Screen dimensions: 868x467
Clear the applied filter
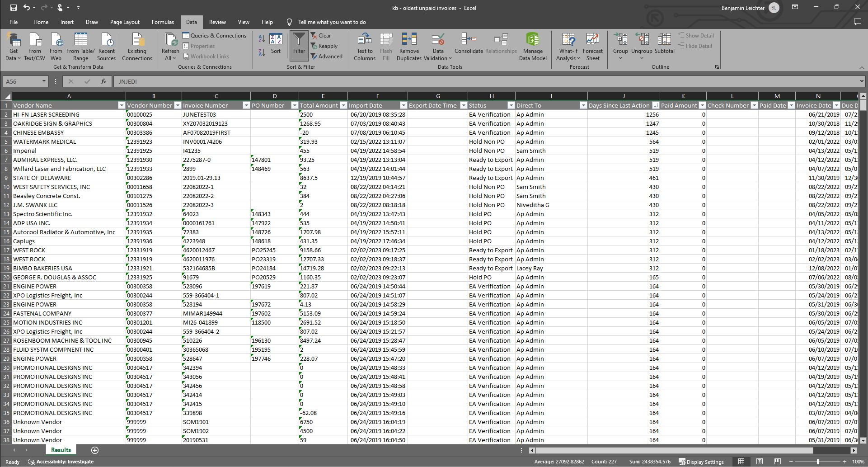point(321,36)
